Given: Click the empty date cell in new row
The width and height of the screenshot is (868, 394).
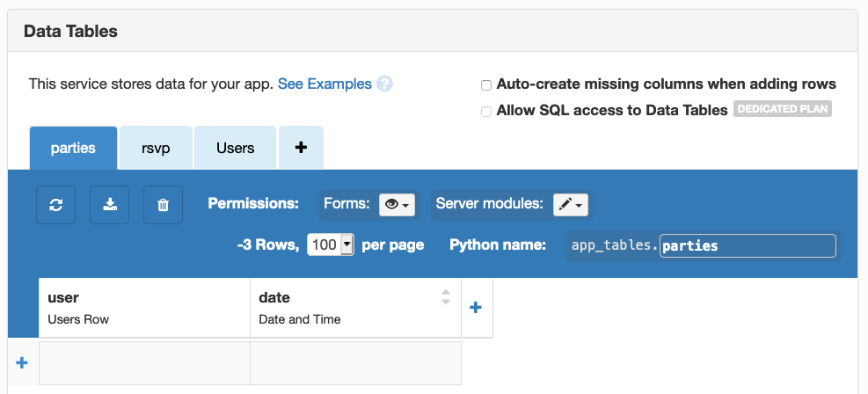Looking at the screenshot, I should (355, 362).
